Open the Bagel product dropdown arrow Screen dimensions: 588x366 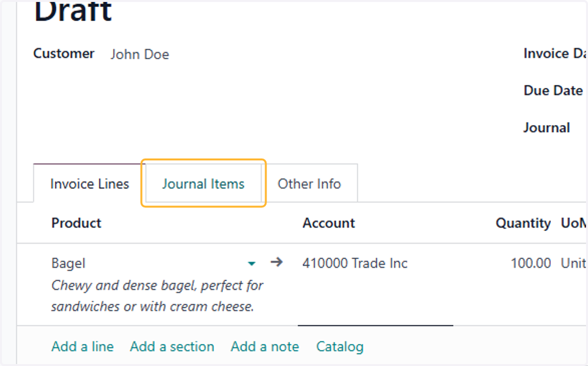tap(251, 263)
